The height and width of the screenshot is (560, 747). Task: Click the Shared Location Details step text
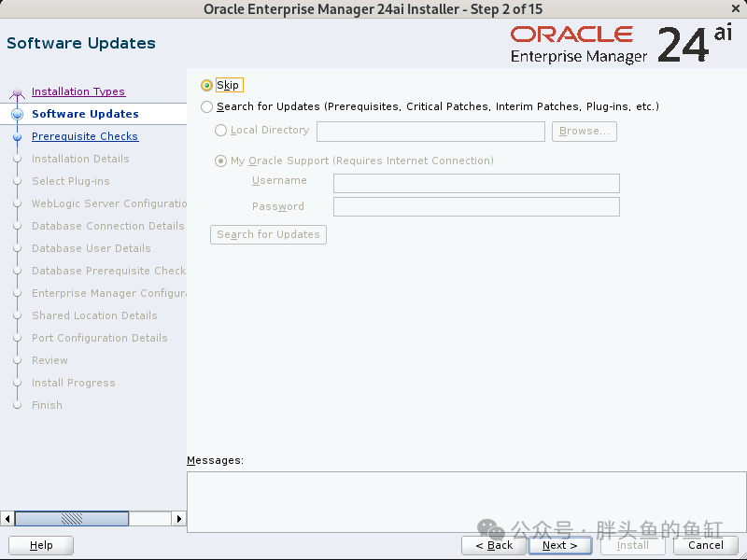click(94, 315)
